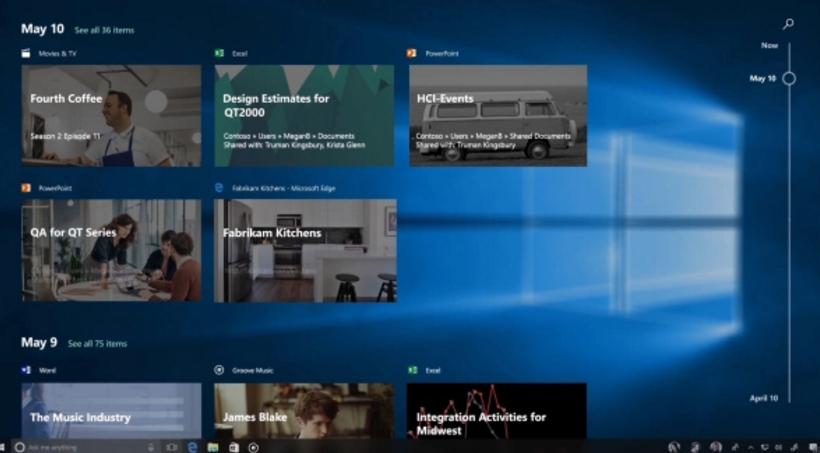Screen dimensions: 820x453
Task: Open The Music Industry document card
Action: point(111,411)
